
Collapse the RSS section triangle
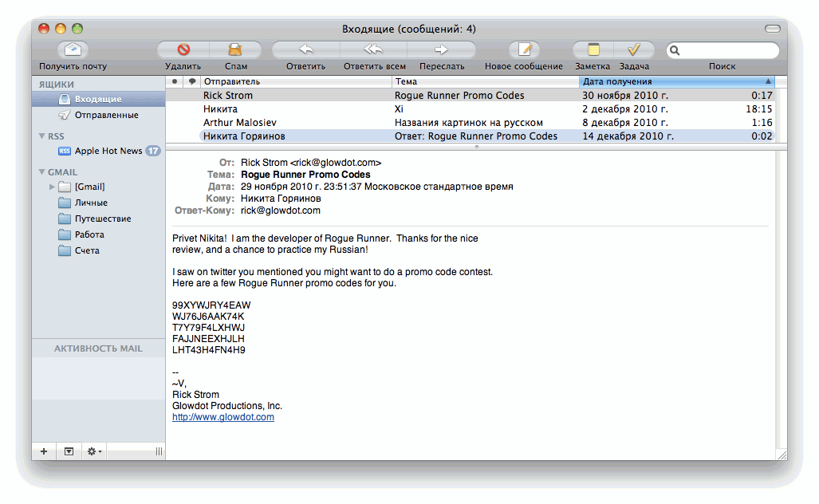[x=41, y=136]
